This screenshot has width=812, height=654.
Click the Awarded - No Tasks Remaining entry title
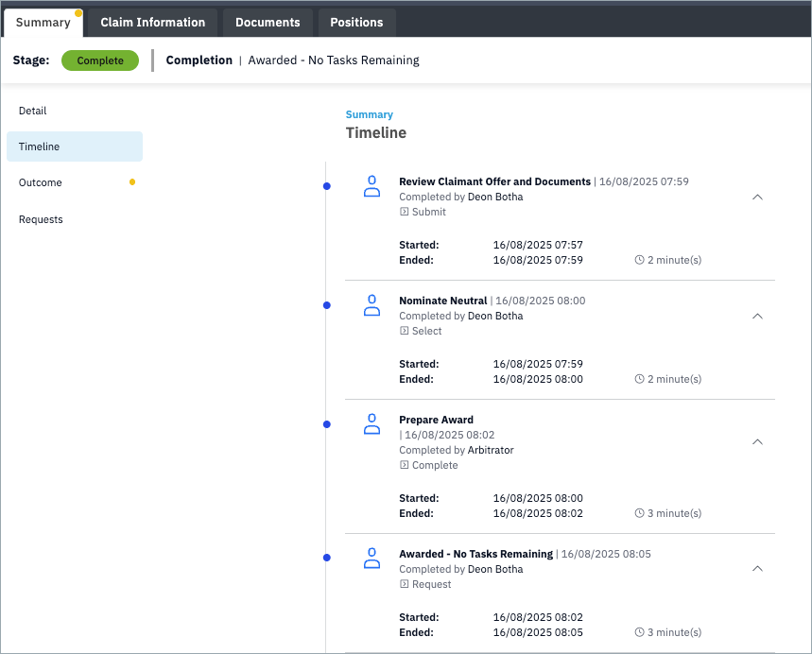point(475,554)
